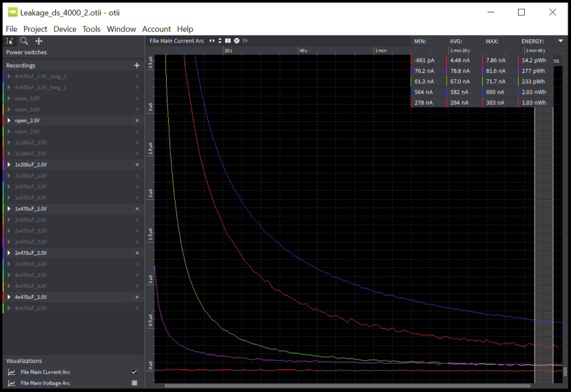Uncheck File Main Current Arc visualization

coord(134,372)
